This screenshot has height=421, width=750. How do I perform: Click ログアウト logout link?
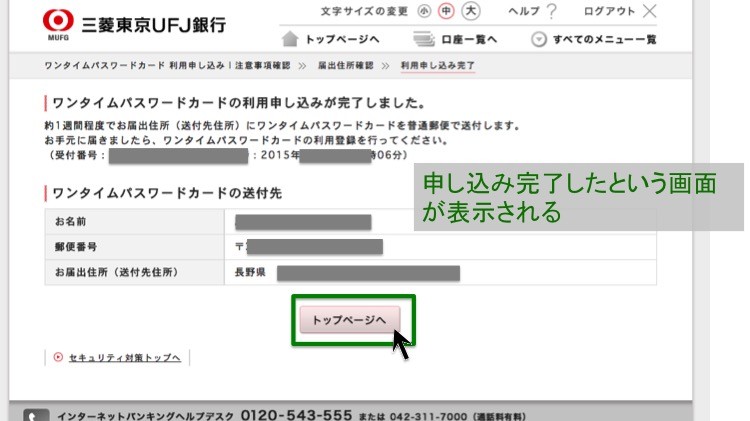(609, 11)
